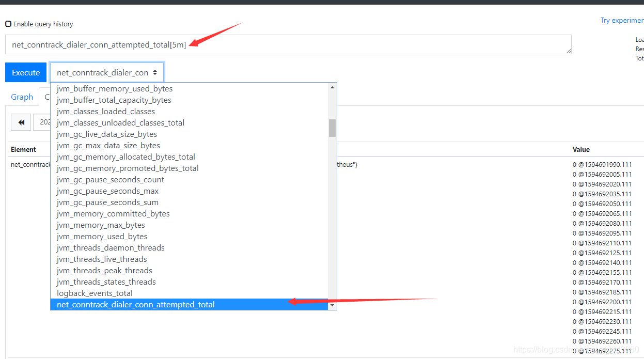The width and height of the screenshot is (644, 359).
Task: Switch to the Graph tab
Action: point(22,97)
